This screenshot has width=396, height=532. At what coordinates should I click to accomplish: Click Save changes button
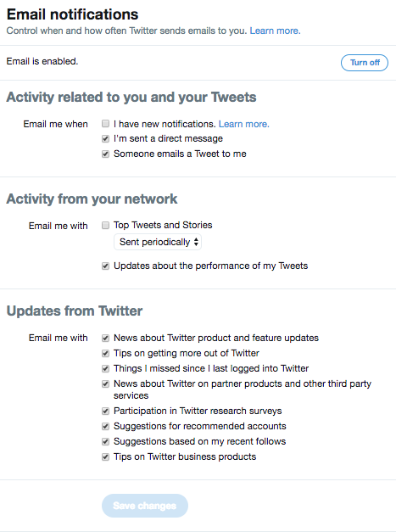(145, 506)
